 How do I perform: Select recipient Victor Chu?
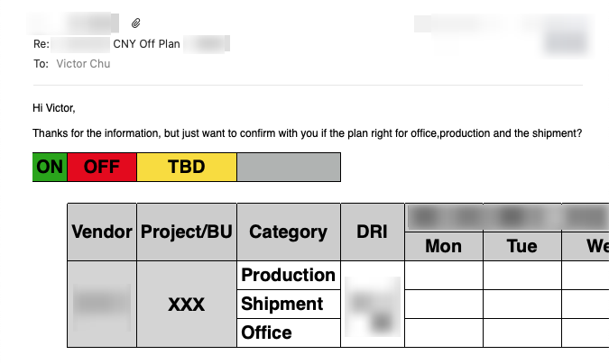pyautogui.click(x=83, y=64)
